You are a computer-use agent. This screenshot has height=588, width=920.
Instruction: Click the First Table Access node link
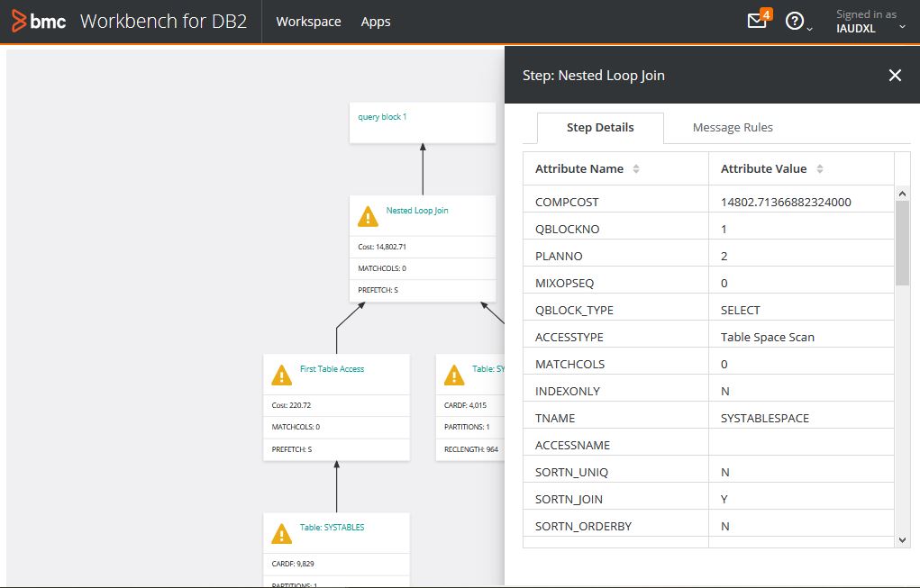click(332, 369)
